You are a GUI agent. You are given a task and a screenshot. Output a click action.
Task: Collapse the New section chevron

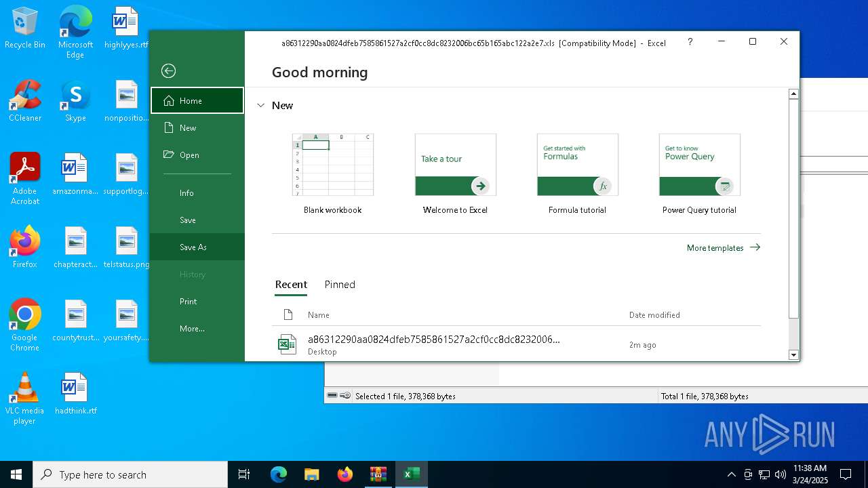(x=261, y=106)
